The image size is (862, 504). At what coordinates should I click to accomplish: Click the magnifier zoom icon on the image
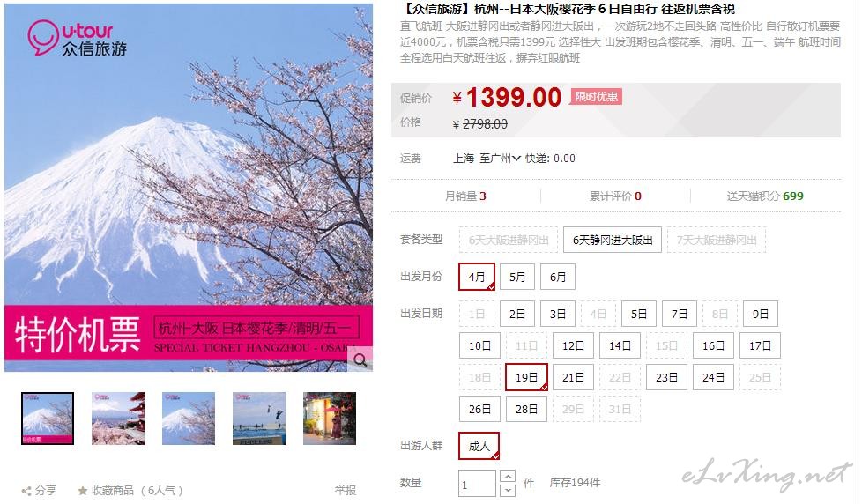tap(360, 359)
